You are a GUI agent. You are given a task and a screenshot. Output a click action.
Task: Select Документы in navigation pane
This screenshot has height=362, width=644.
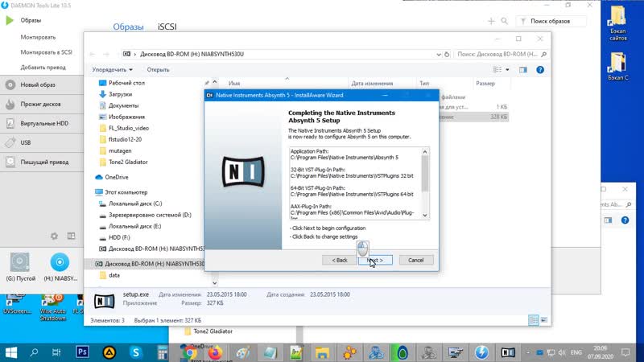click(123, 105)
